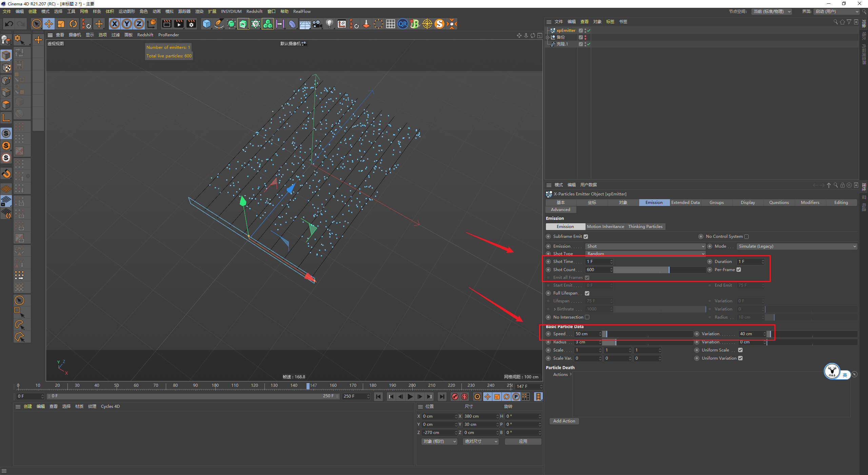Toggle the Per-Frame checkbox
The width and height of the screenshot is (868, 475).
pos(738,270)
